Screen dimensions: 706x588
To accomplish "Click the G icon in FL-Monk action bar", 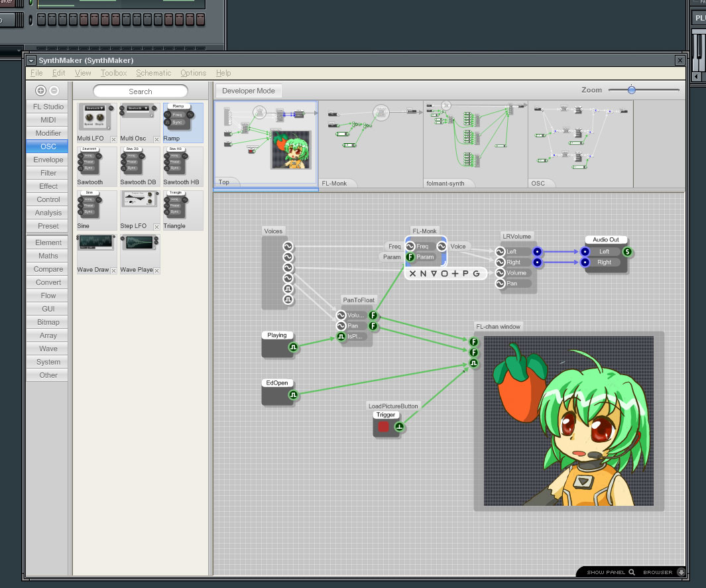I will point(477,273).
